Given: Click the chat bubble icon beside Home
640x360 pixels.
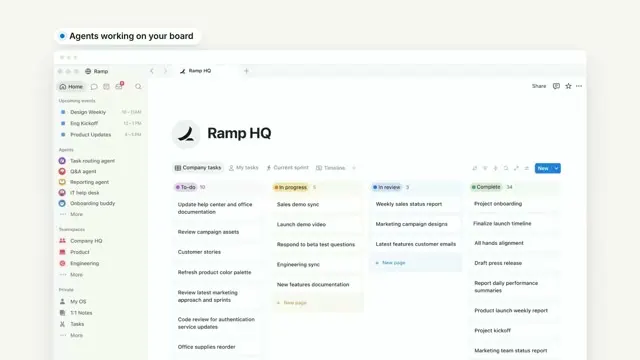Looking at the screenshot, I should coord(94,87).
